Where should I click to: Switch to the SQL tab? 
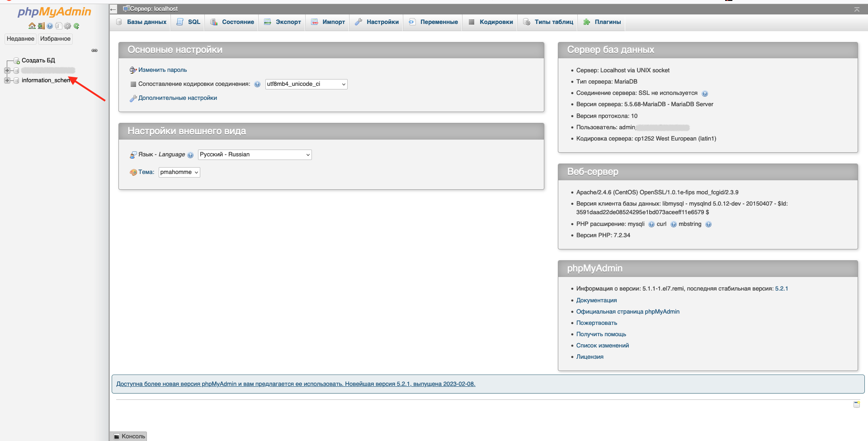[x=189, y=22]
